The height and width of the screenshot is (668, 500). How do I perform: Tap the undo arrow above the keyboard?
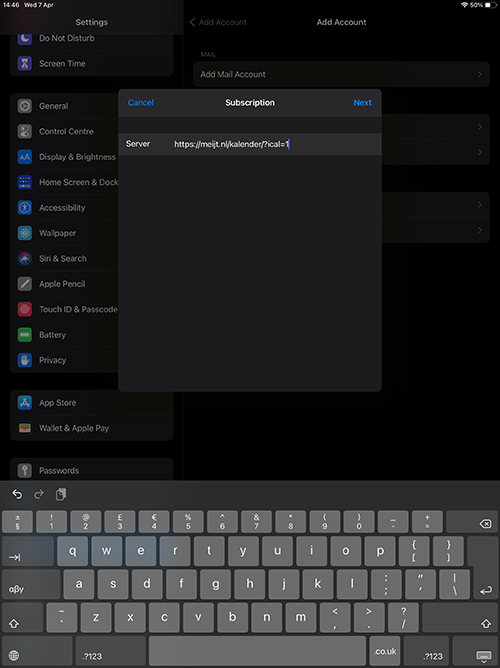(x=17, y=494)
